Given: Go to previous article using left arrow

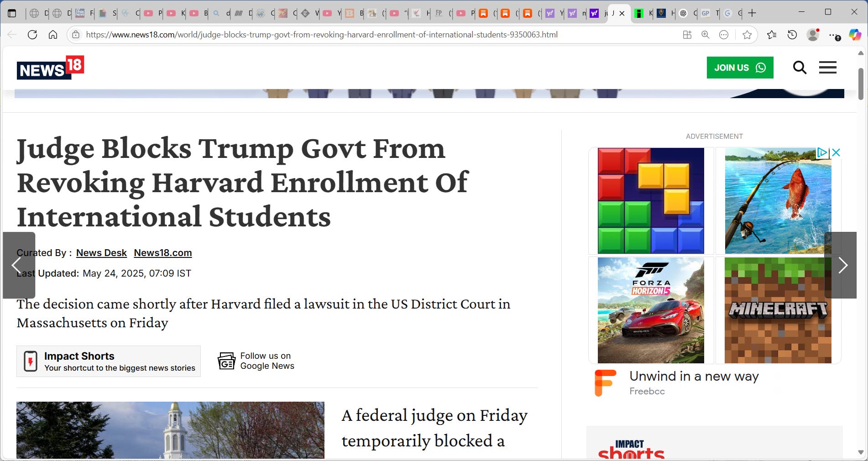Looking at the screenshot, I should [x=19, y=265].
